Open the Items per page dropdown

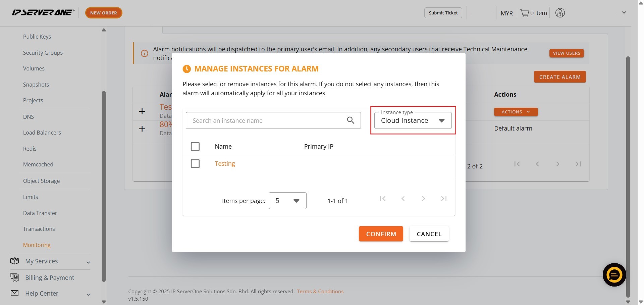pos(287,201)
